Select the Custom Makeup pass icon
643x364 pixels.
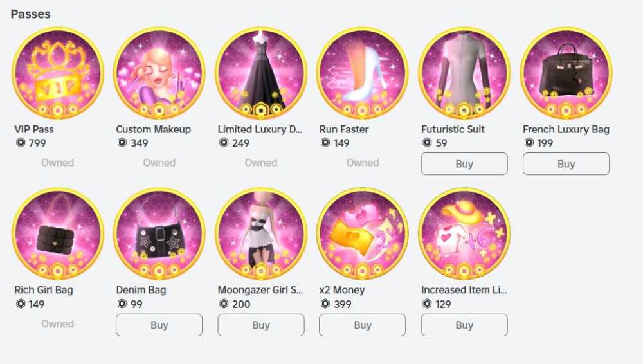159,73
